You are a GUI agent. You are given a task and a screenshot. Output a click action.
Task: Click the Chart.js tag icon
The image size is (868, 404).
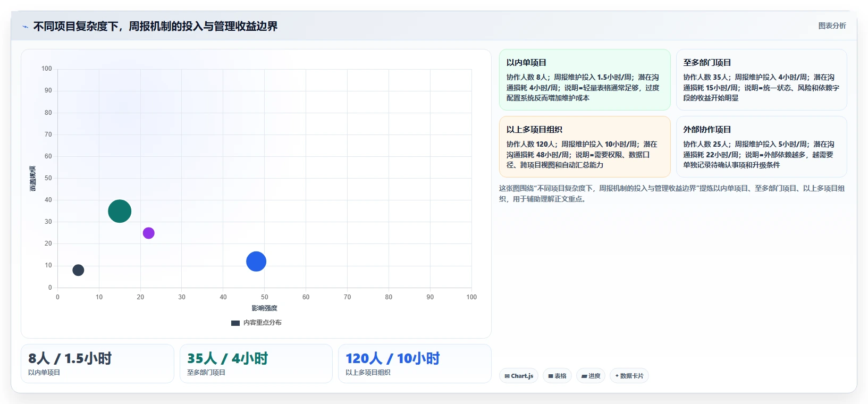click(507, 376)
